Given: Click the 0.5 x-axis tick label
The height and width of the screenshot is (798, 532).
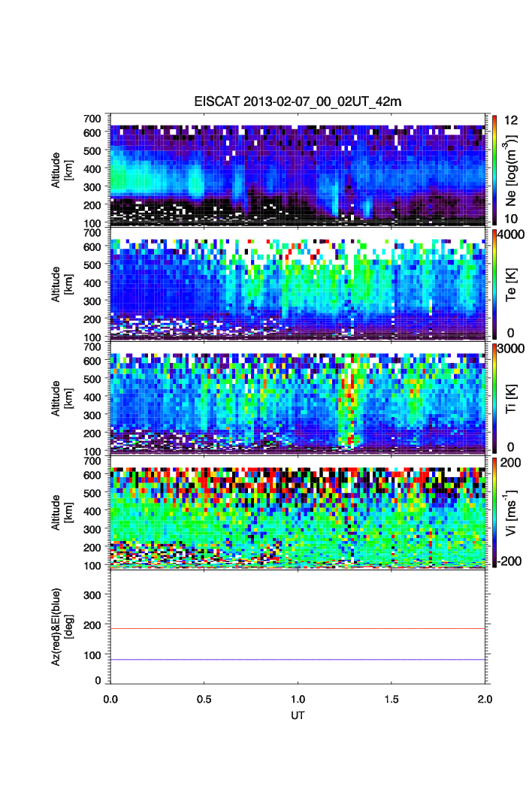Looking at the screenshot, I should 204,700.
